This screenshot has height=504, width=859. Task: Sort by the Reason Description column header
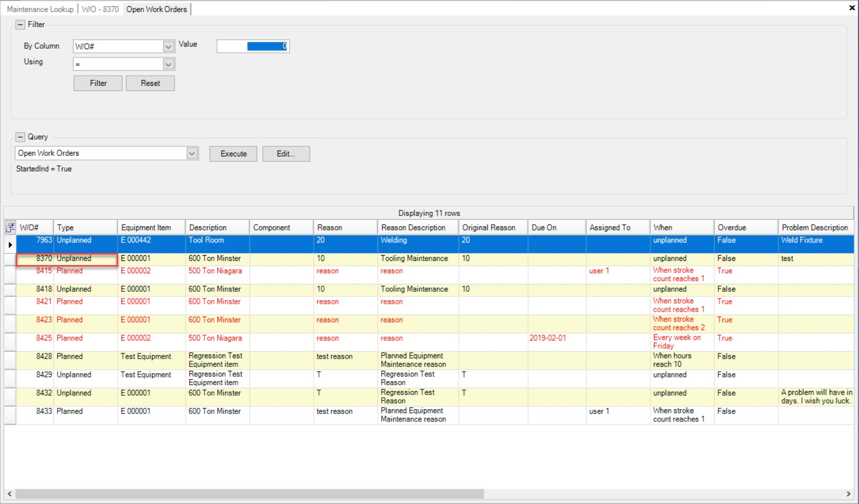[418, 227]
